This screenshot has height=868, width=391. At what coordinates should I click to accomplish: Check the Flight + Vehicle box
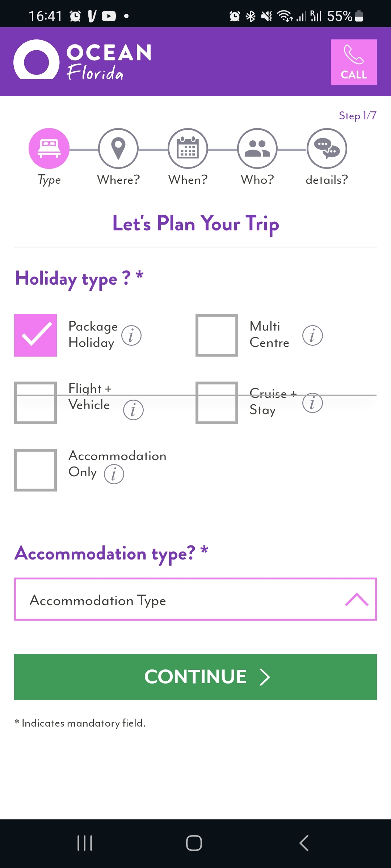tap(35, 403)
